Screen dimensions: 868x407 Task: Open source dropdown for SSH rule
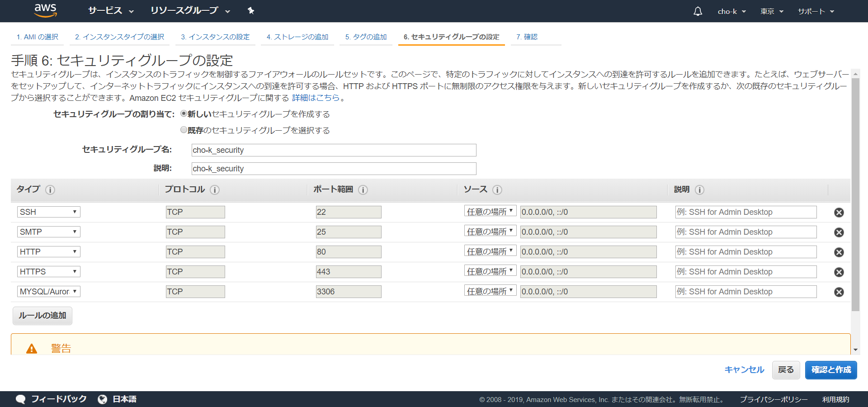click(491, 212)
